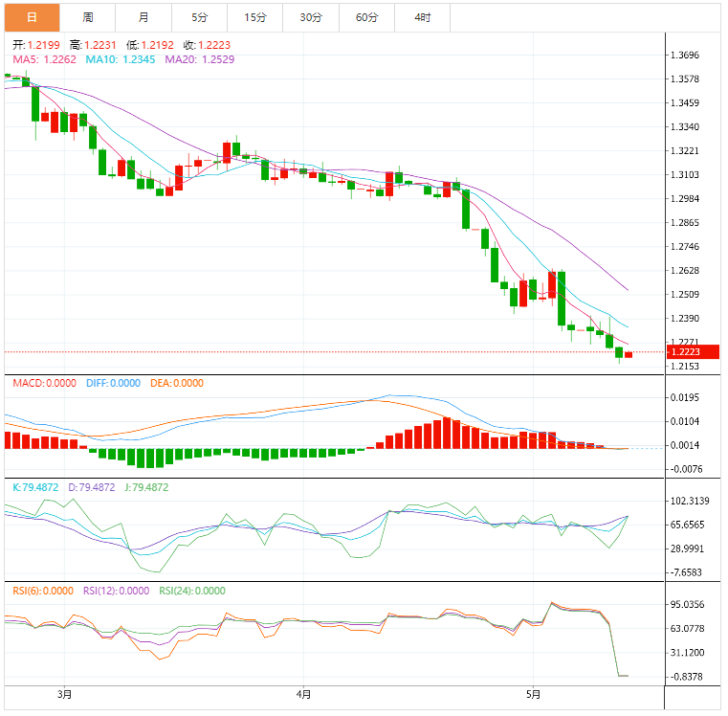This screenshot has height=716, width=728.
Task: Open the 60分 timeframe tab
Action: point(366,17)
